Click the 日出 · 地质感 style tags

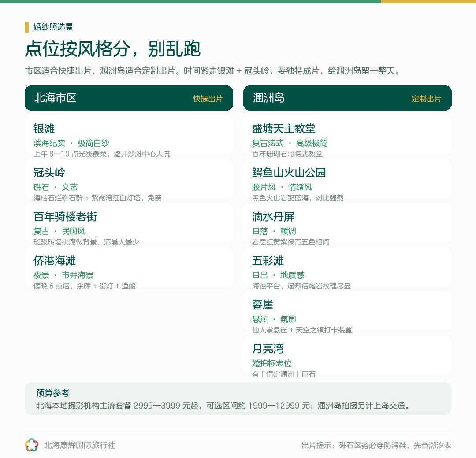[x=278, y=275]
